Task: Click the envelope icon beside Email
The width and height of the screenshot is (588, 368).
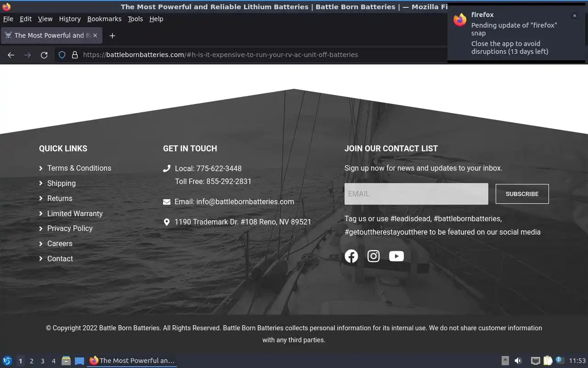Action: (167, 201)
